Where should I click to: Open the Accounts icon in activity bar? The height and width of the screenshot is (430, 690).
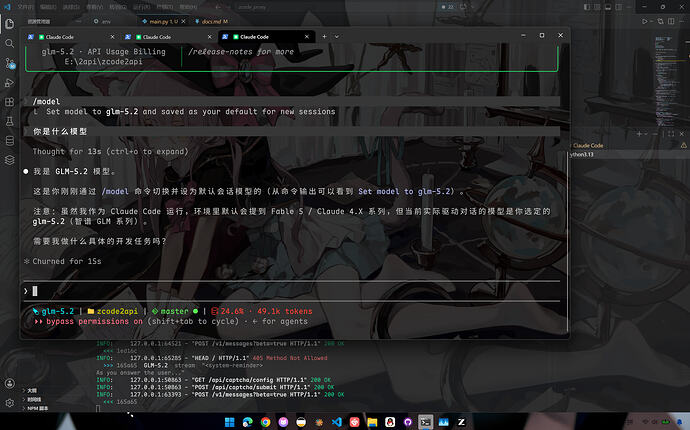(x=10, y=383)
